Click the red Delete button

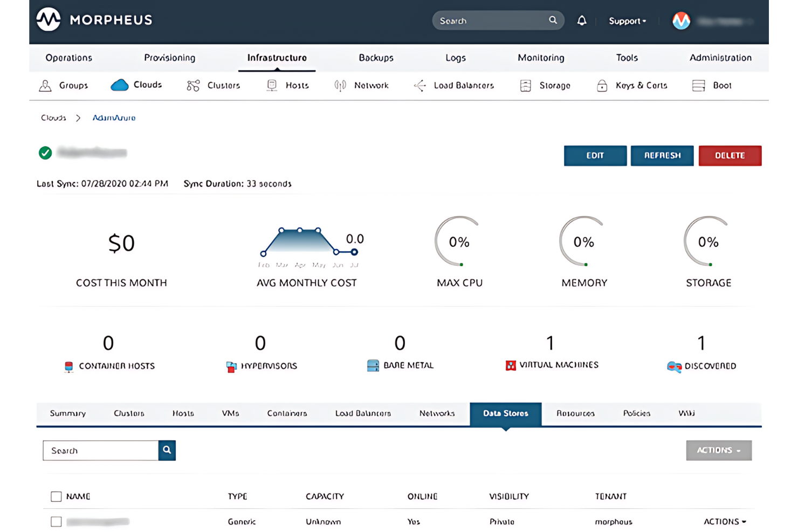(x=730, y=156)
